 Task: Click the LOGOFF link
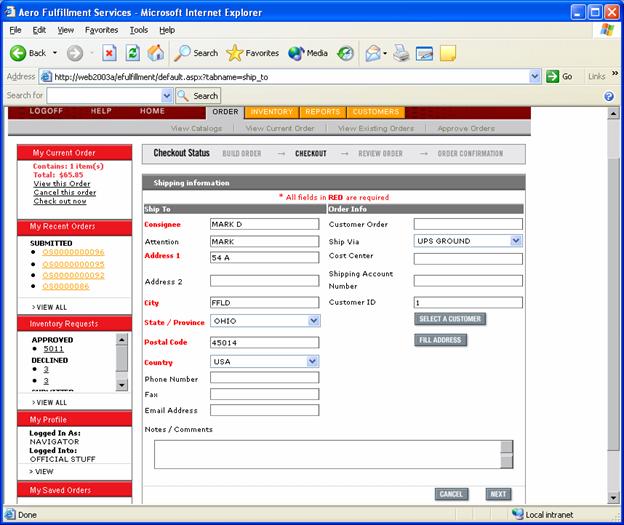[x=46, y=111]
